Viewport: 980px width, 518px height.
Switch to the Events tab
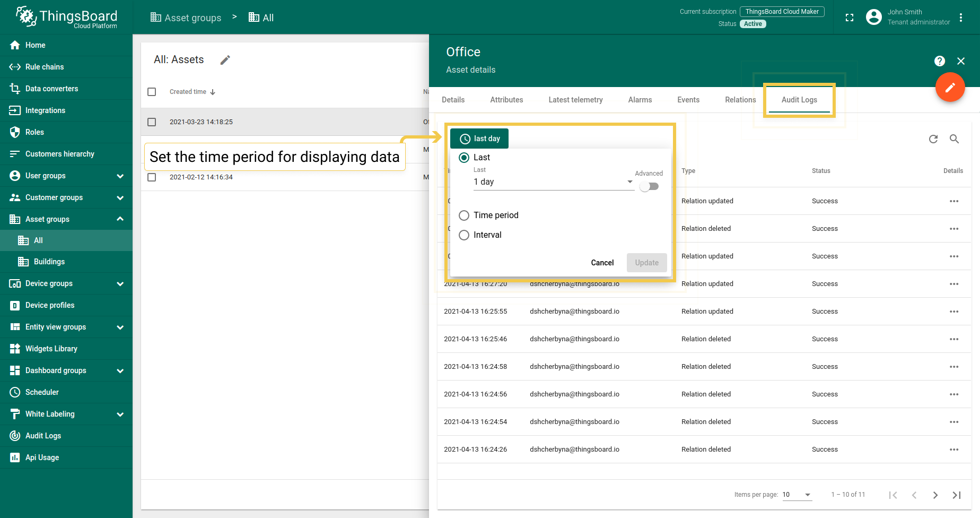click(688, 100)
